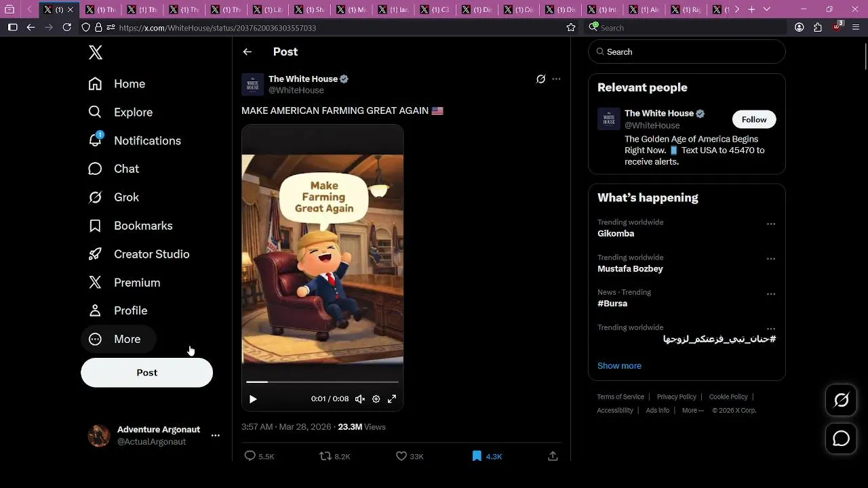
Task: Open Ads info footer link
Action: (x=658, y=411)
